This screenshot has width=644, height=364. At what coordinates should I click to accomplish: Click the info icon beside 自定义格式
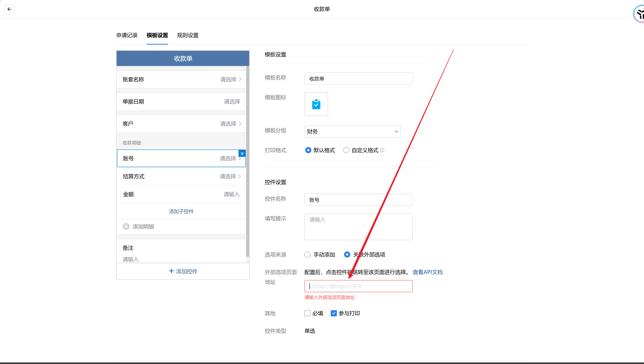click(x=382, y=150)
